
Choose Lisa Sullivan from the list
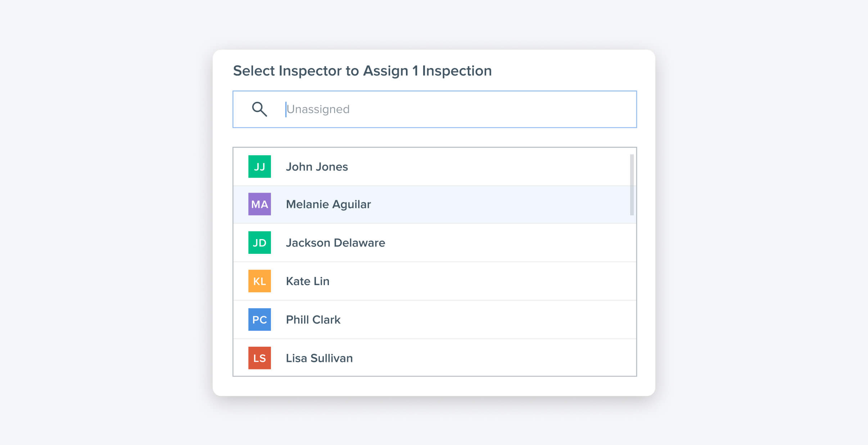[319, 358]
